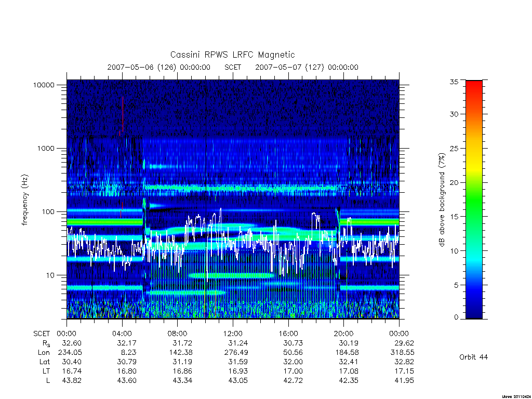Select the end date '2007-05-07 (127) 00:00:00'

click(307, 67)
